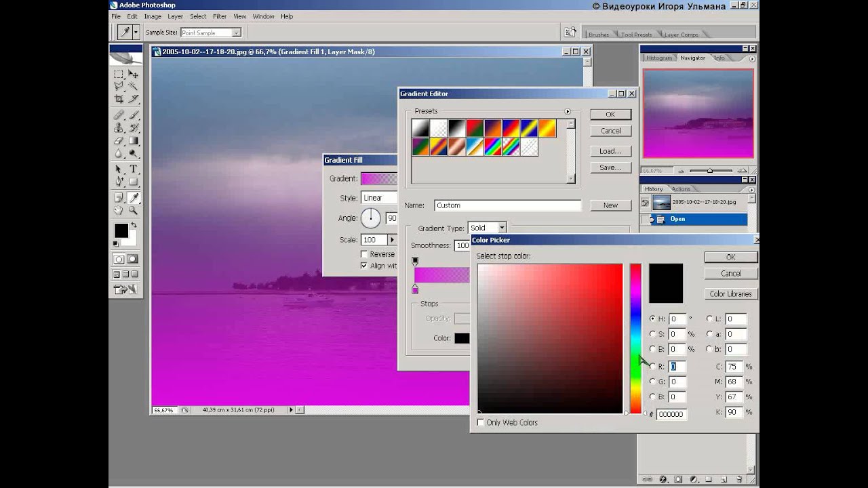Click the vertical hue slider strip
The height and width of the screenshot is (488, 868).
(x=635, y=339)
